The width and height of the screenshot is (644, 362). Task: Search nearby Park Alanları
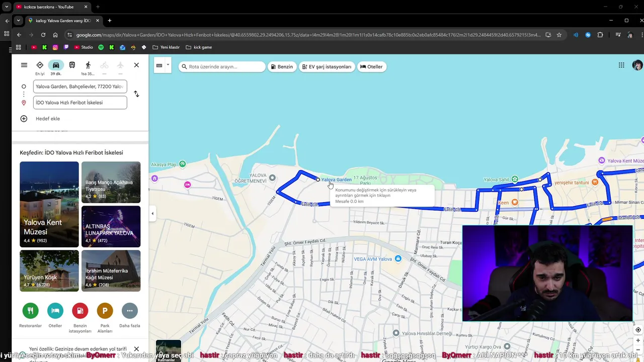pos(105,318)
